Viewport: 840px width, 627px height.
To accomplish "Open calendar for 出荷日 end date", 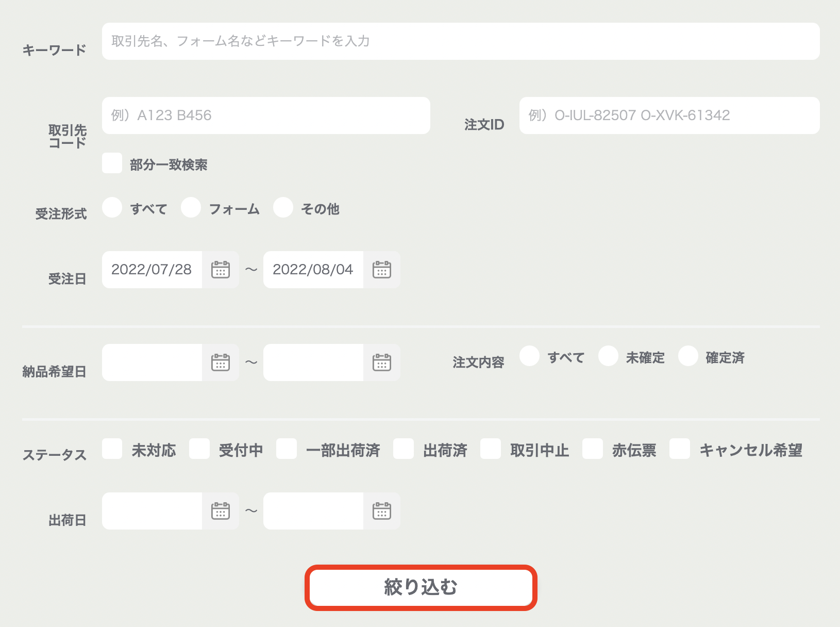I will (382, 511).
